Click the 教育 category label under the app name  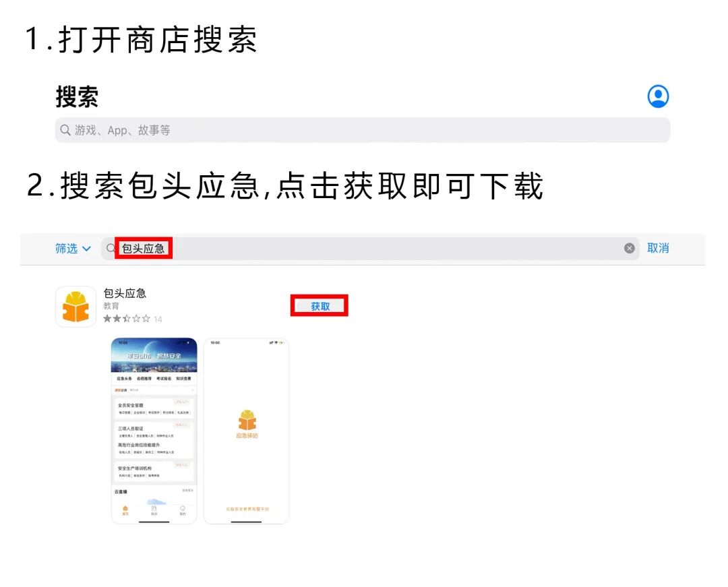coord(111,306)
